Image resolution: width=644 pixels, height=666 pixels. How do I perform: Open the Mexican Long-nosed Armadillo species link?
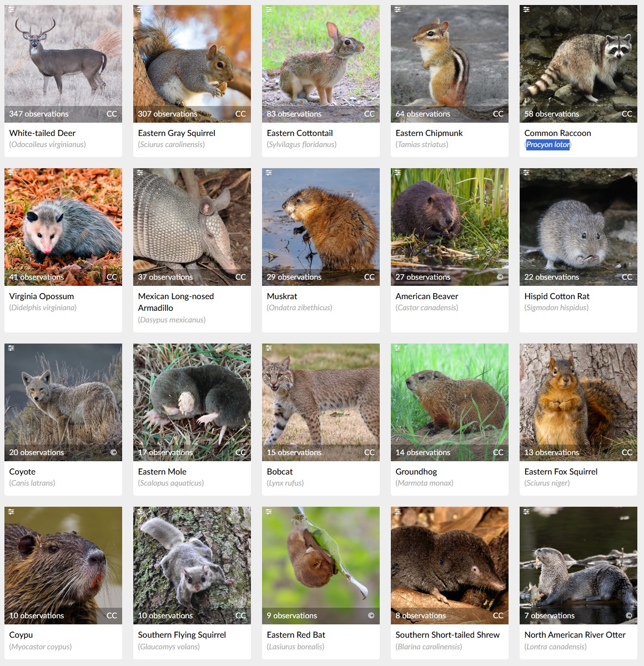[176, 302]
